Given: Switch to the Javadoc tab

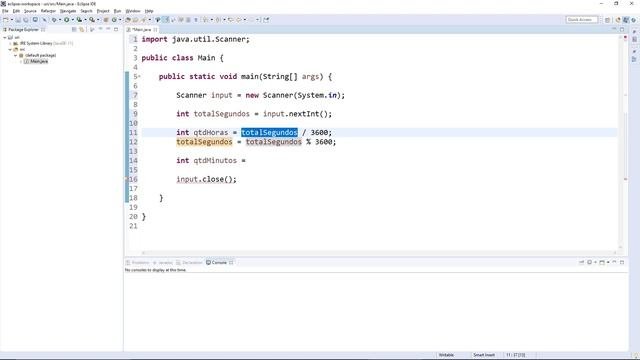Looking at the screenshot, I should click(x=163, y=262).
